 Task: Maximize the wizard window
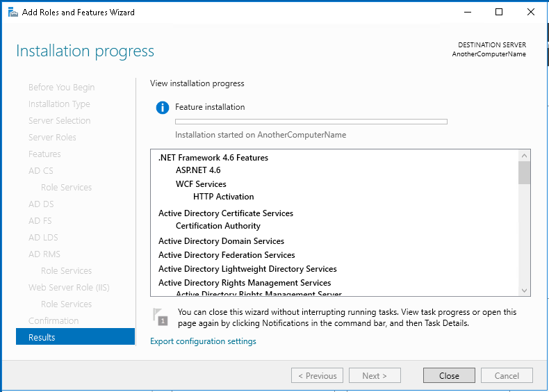499,12
